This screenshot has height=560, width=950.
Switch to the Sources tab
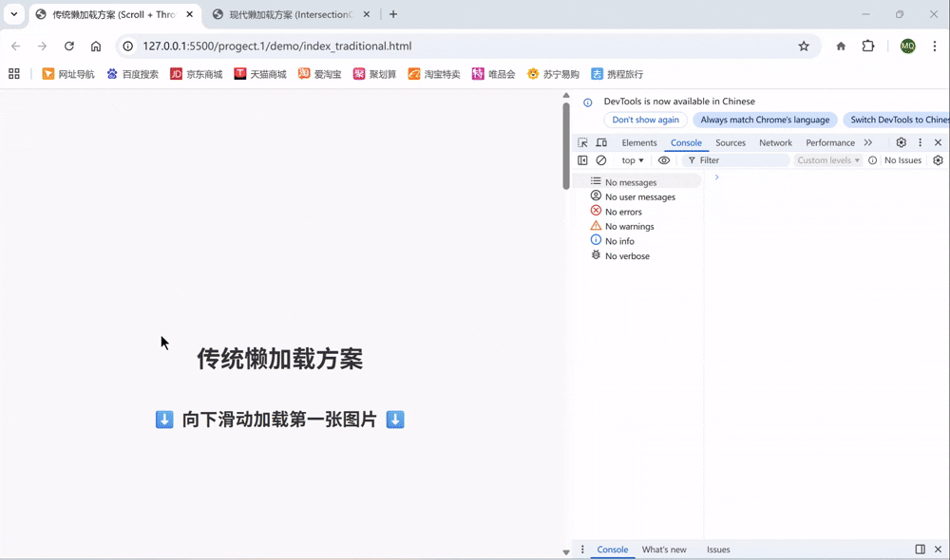click(x=731, y=141)
